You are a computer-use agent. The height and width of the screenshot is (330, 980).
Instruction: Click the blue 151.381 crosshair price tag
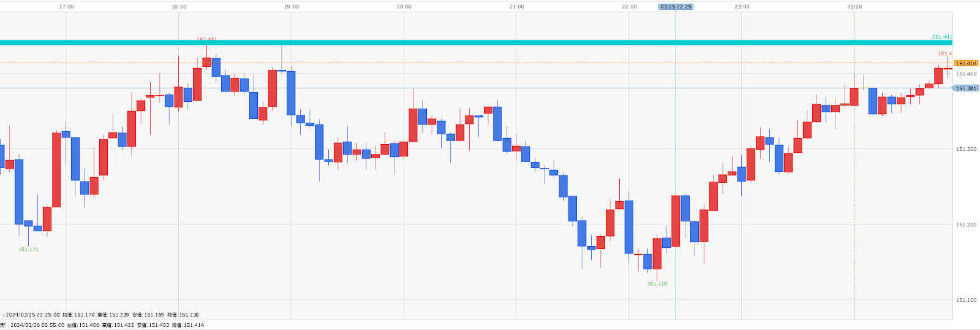(966, 88)
